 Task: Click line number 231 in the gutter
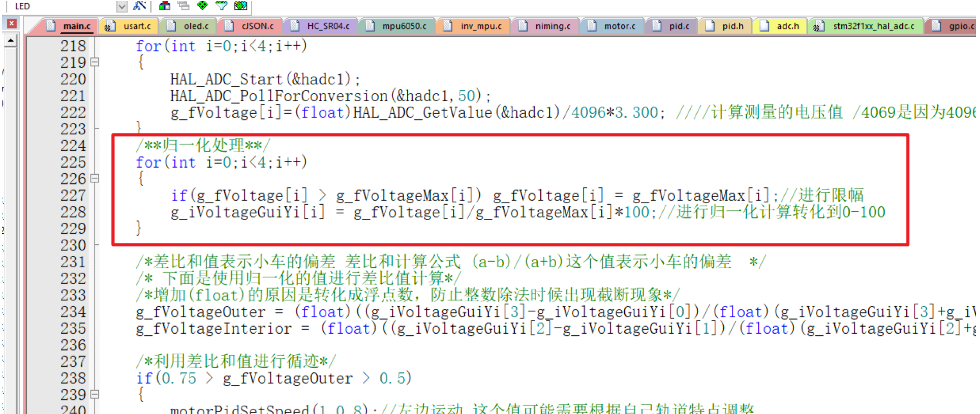point(73,262)
